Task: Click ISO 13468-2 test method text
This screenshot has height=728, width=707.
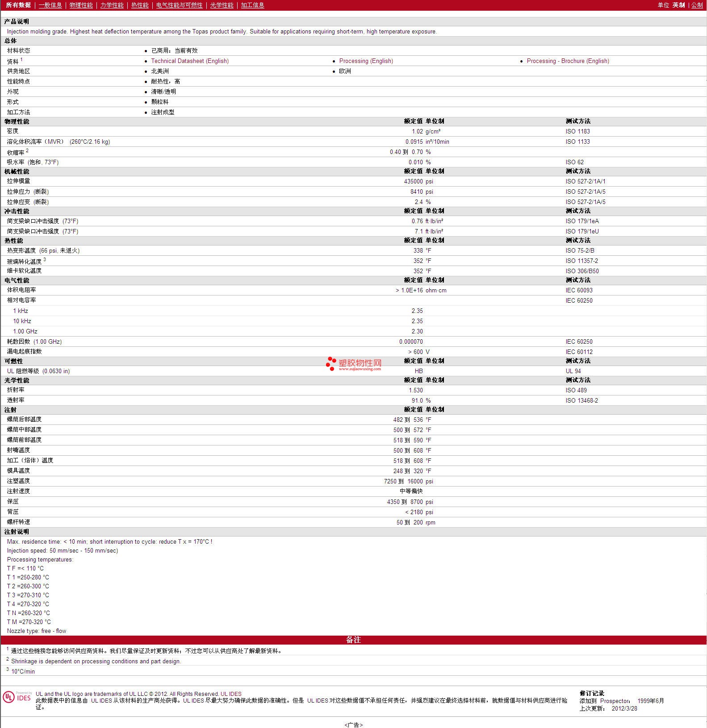Action: pyautogui.click(x=581, y=400)
